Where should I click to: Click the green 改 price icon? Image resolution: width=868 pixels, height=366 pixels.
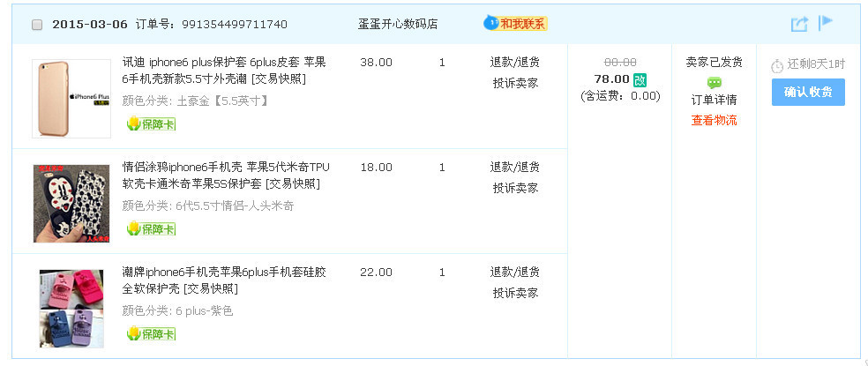640,79
